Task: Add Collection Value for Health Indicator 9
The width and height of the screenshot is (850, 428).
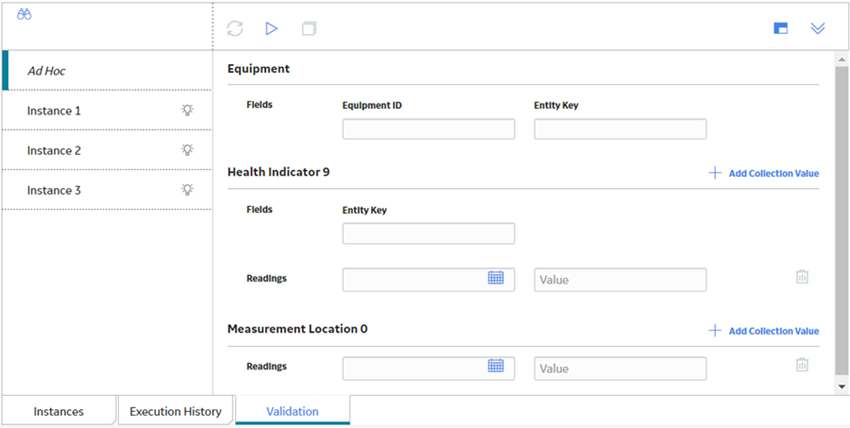Action: click(x=764, y=173)
